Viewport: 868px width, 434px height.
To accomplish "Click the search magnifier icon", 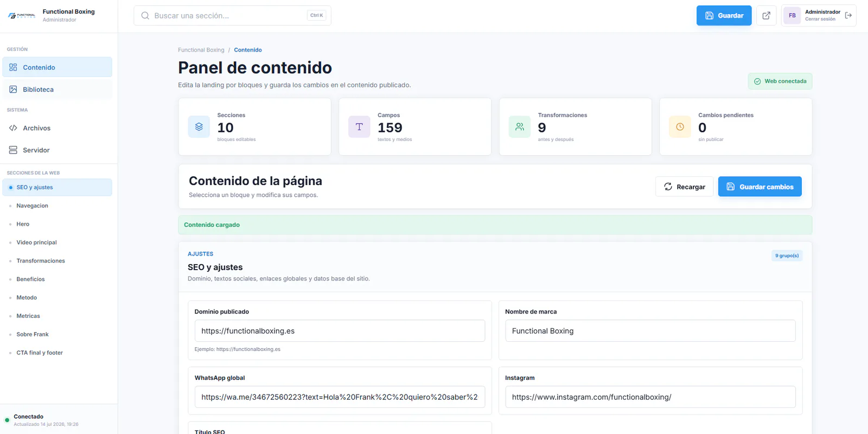I will (145, 16).
